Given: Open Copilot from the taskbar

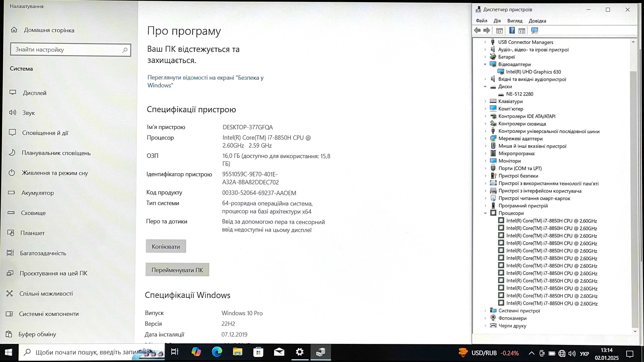Looking at the screenshot, I should (x=196, y=352).
